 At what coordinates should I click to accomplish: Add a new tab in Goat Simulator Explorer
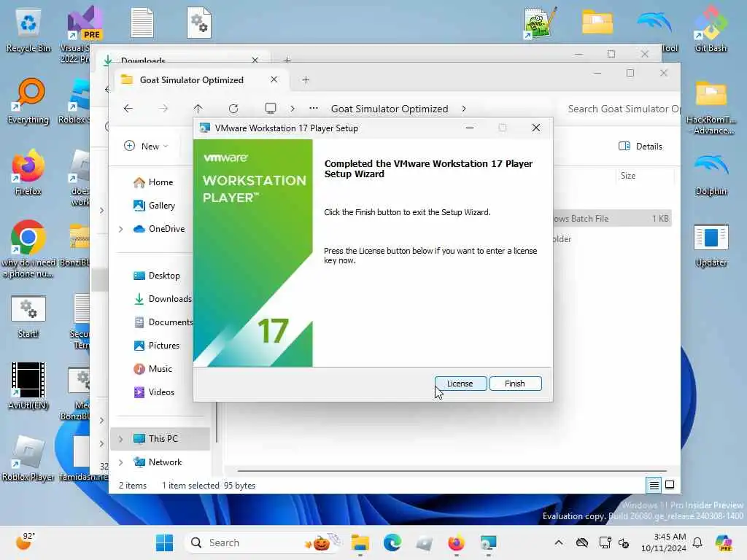click(x=306, y=80)
